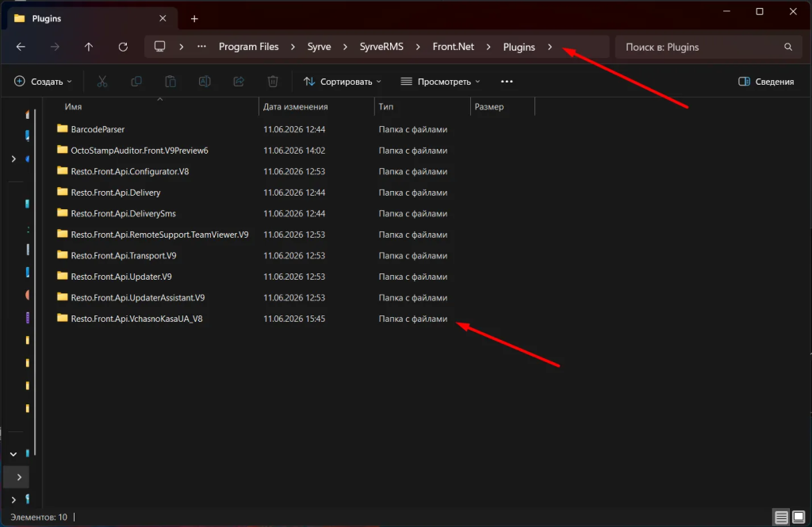Go back using the back arrow

21,47
